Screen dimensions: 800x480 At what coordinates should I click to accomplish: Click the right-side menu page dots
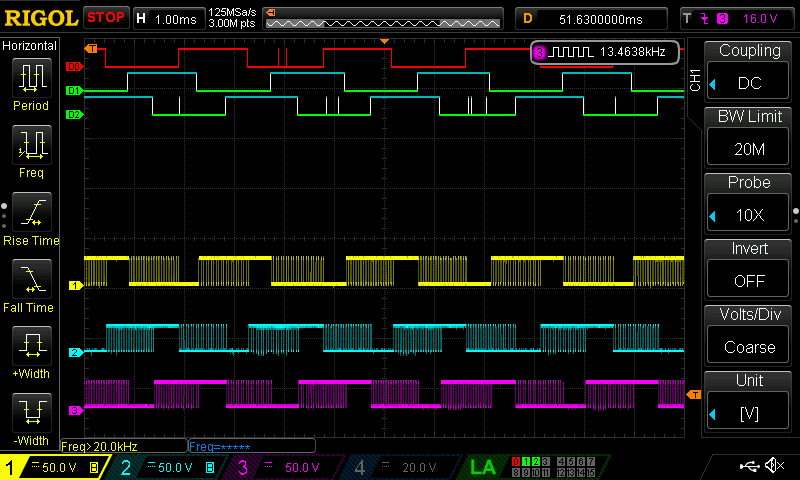(x=796, y=216)
